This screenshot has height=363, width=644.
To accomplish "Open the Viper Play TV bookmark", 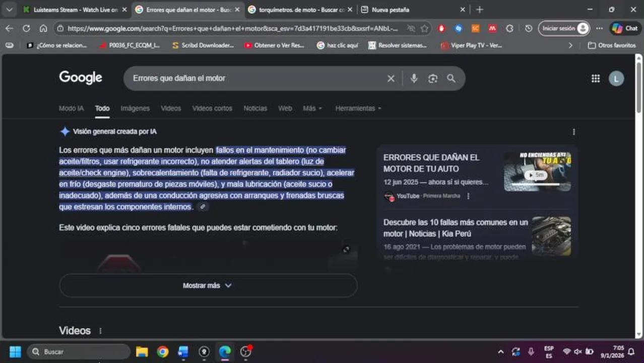I will [471, 45].
